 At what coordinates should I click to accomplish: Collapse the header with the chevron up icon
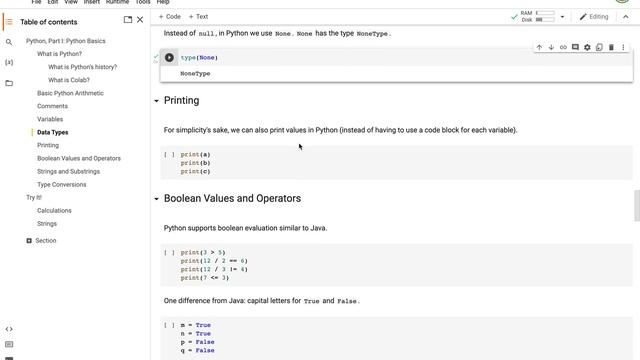pyautogui.click(x=626, y=17)
